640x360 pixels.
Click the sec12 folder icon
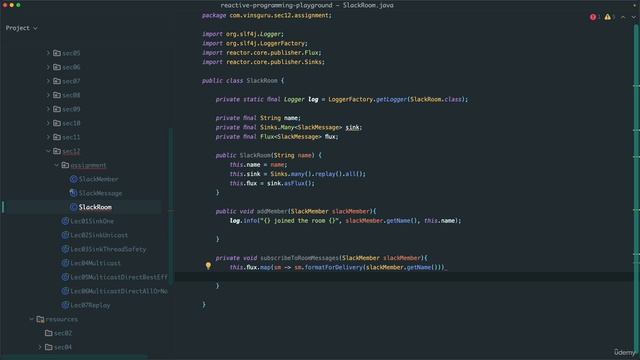57,151
